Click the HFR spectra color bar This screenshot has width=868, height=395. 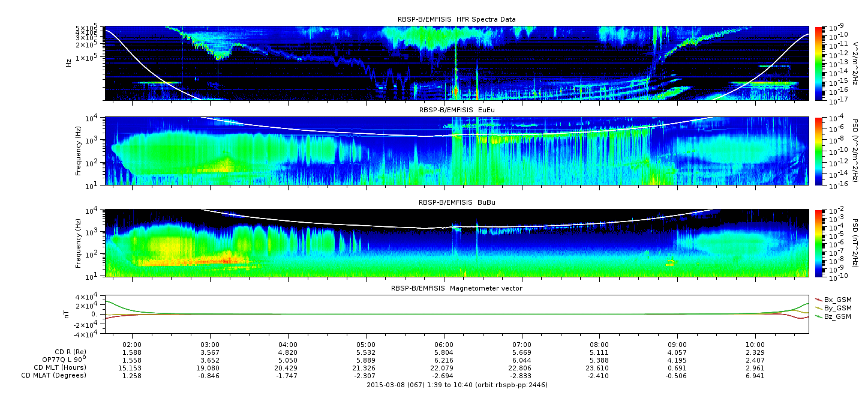click(x=818, y=63)
